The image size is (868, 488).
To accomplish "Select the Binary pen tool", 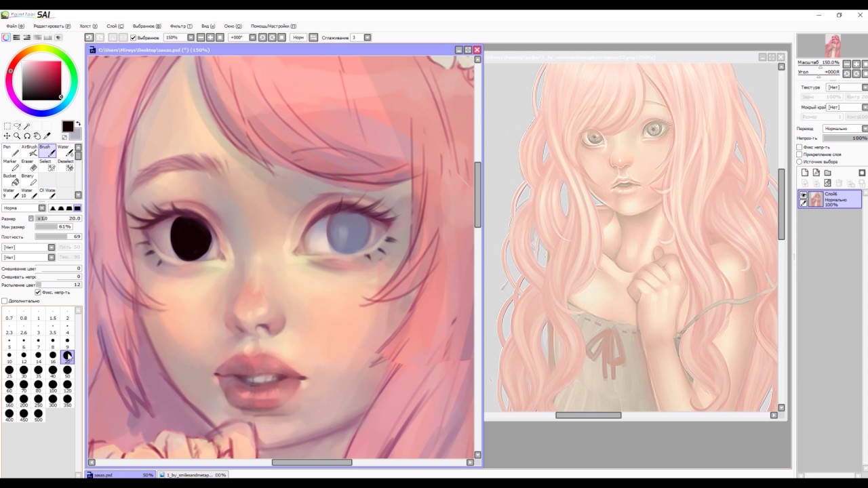I will 28,180.
